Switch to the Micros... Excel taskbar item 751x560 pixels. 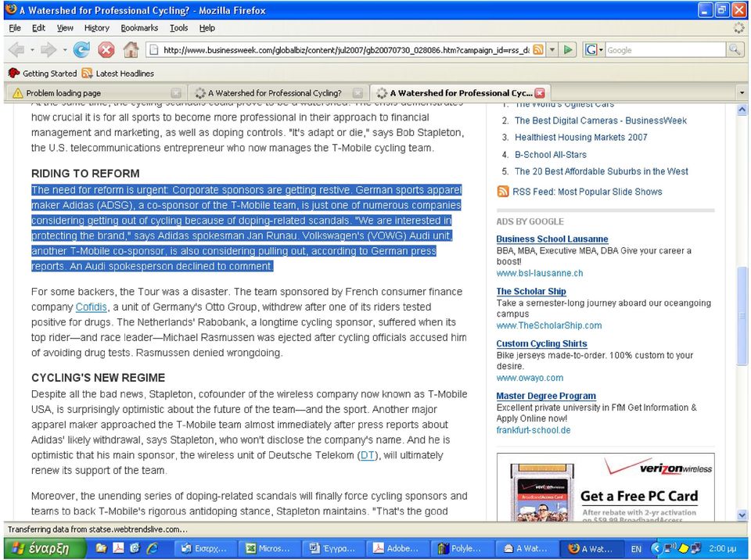pos(269,548)
